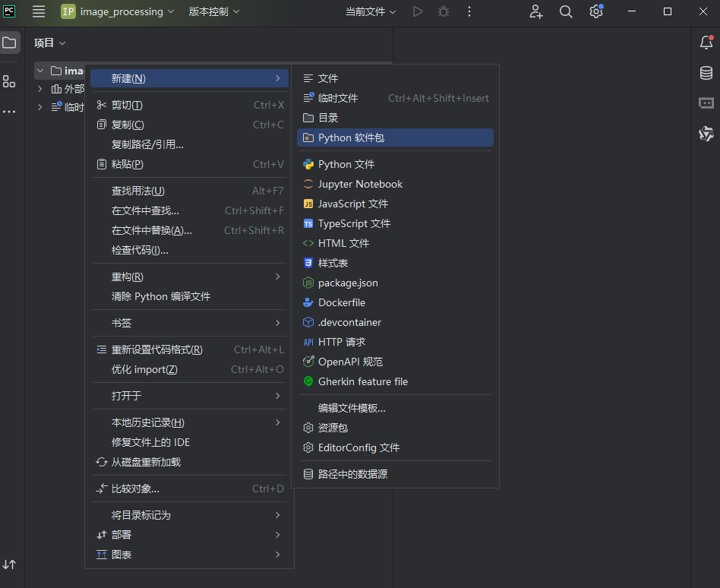720x588 pixels.
Task: Open the 项目 view dropdown
Action: click(x=49, y=43)
